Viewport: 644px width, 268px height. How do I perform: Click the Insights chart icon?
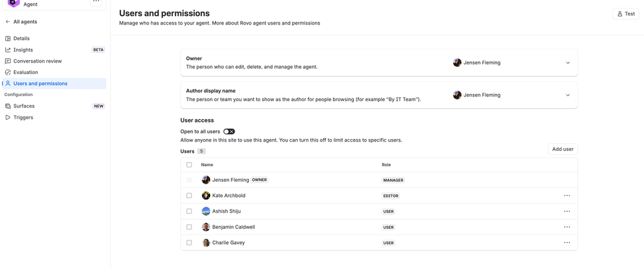8,50
